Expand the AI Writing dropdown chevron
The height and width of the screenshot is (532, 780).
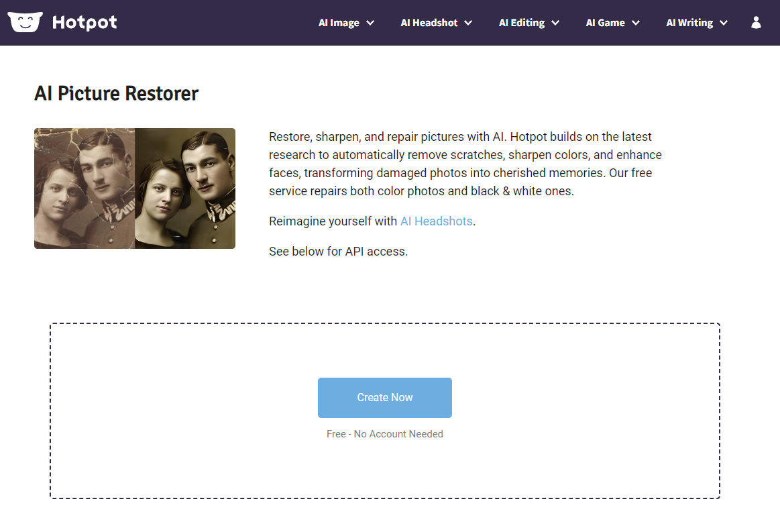pyautogui.click(x=724, y=23)
